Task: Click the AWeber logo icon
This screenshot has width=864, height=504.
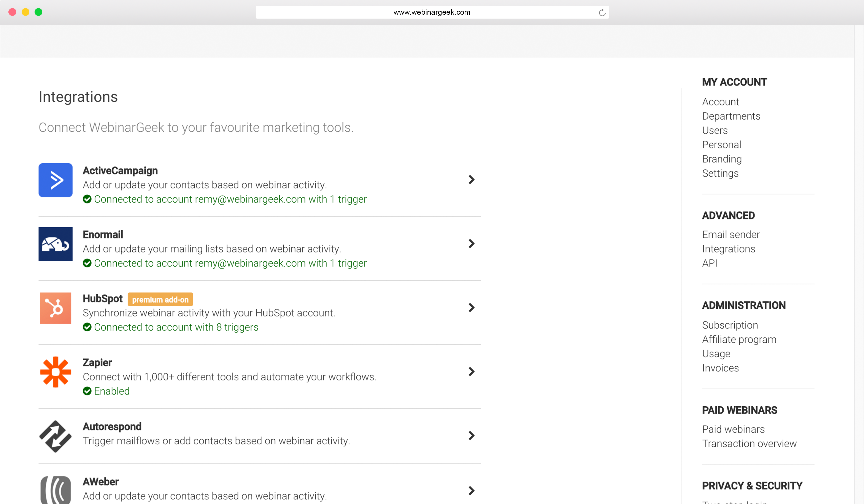Action: 55,490
